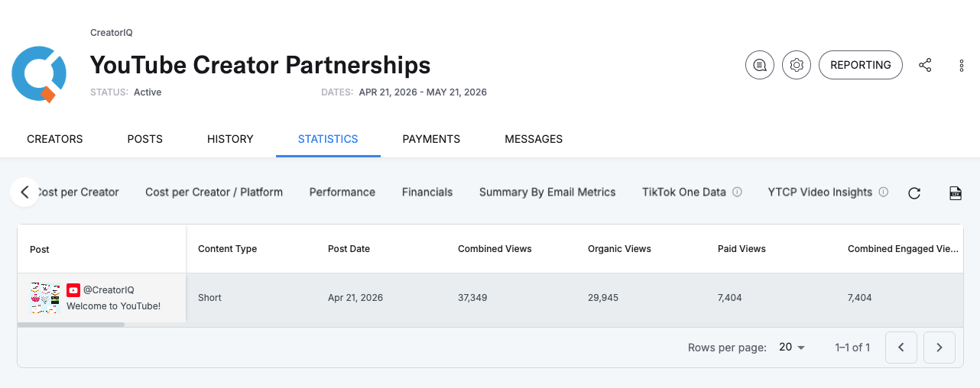
Task: Switch to the POSTS tab
Action: pos(145,139)
